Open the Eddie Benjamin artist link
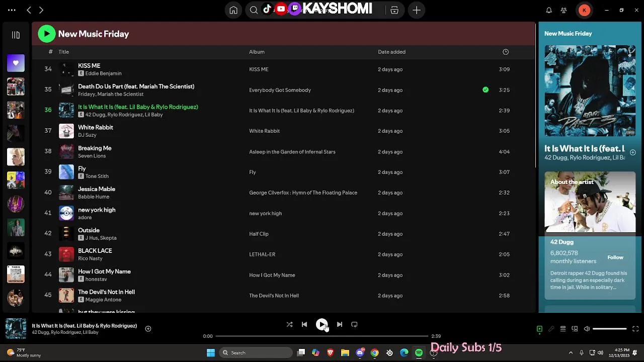The width and height of the screenshot is (644, 362). click(103, 73)
